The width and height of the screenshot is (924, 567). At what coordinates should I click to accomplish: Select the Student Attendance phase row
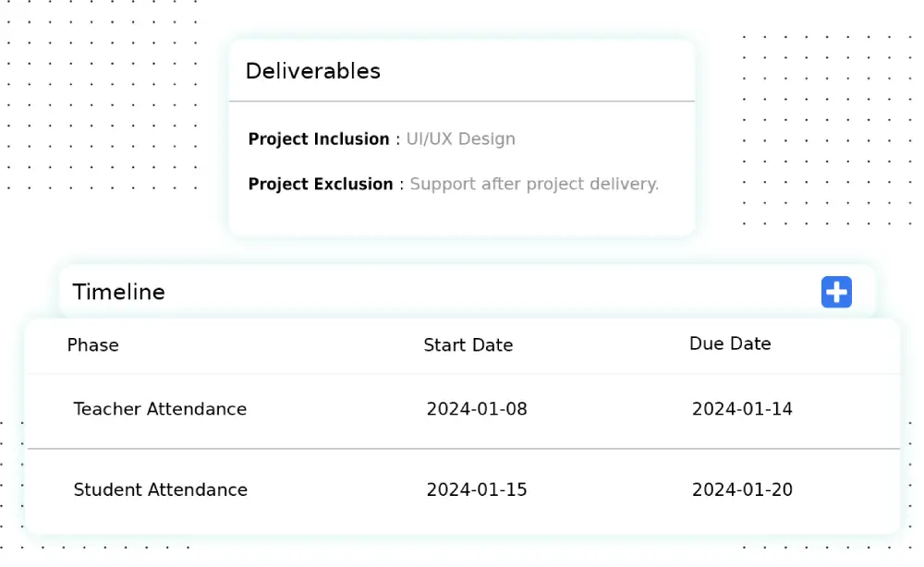point(161,490)
